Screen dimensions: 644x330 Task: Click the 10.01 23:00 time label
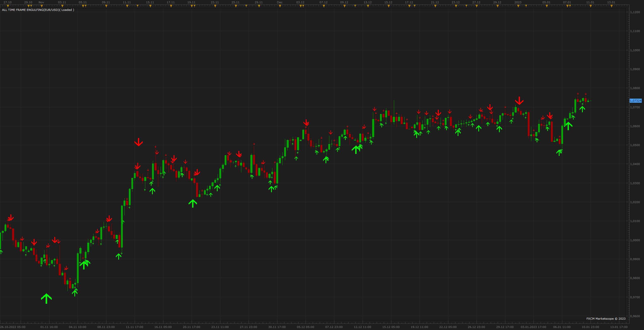(x=590, y=327)
